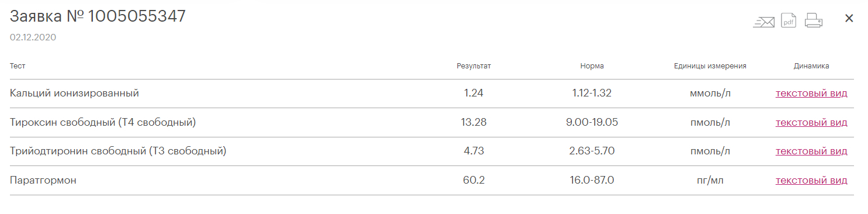The image size is (868, 214).
Task: Click the date 02.12.2020 under title
Action: point(33,37)
